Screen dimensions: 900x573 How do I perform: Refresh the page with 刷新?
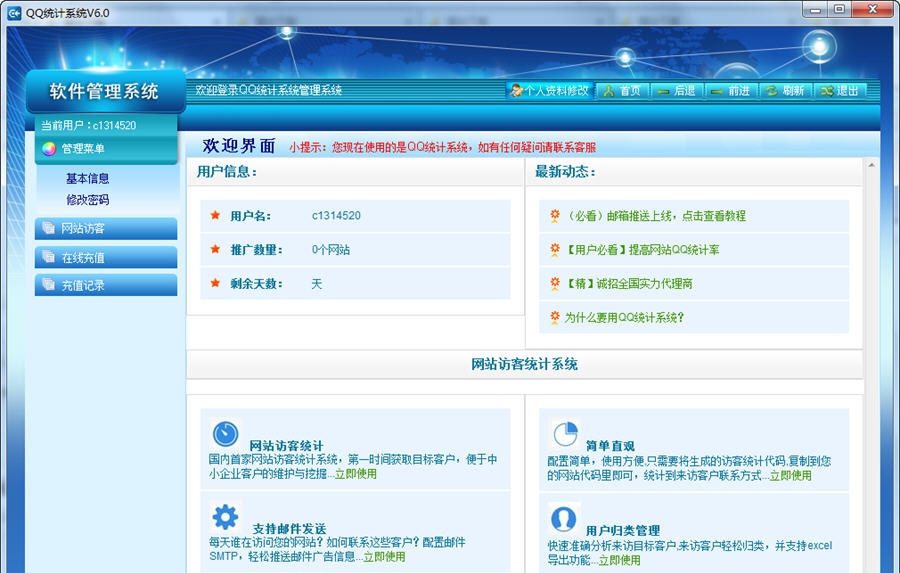tap(786, 91)
